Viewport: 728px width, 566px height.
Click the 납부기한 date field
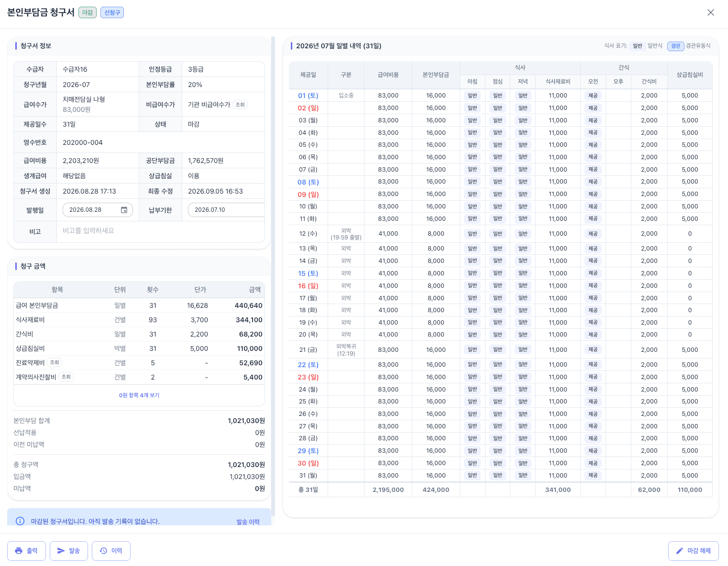pyautogui.click(x=226, y=210)
